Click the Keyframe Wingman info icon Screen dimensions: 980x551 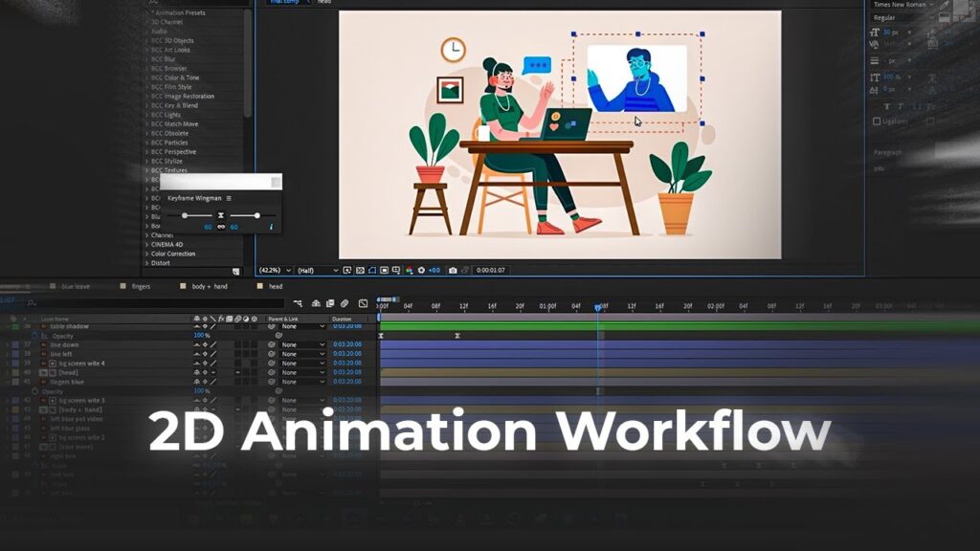pyautogui.click(x=271, y=227)
